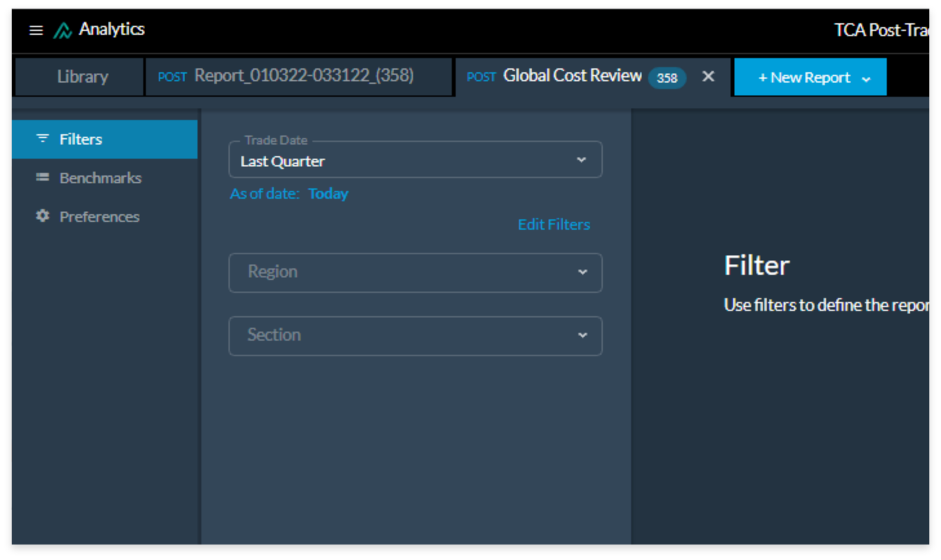Viewport: 941px width, 560px height.
Task: Expand the Region dropdown
Action: [x=415, y=272]
